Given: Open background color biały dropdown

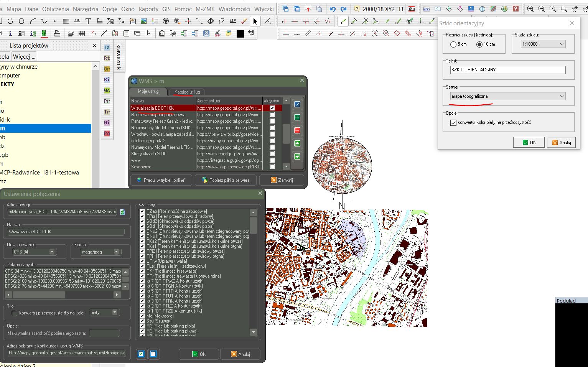Looking at the screenshot, I should pyautogui.click(x=104, y=313).
